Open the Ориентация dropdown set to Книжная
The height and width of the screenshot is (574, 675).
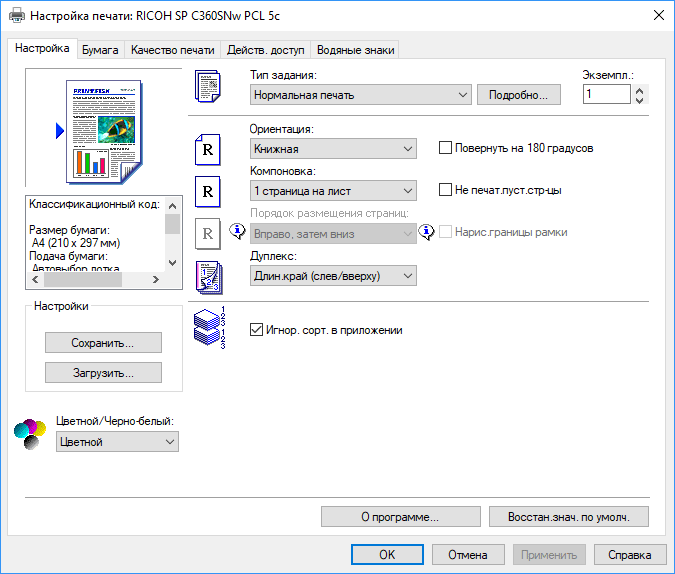click(333, 149)
